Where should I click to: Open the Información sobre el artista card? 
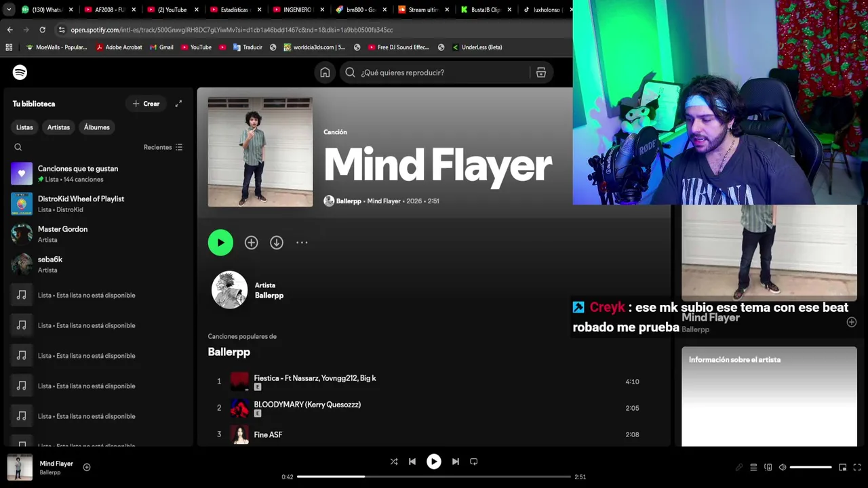point(769,396)
